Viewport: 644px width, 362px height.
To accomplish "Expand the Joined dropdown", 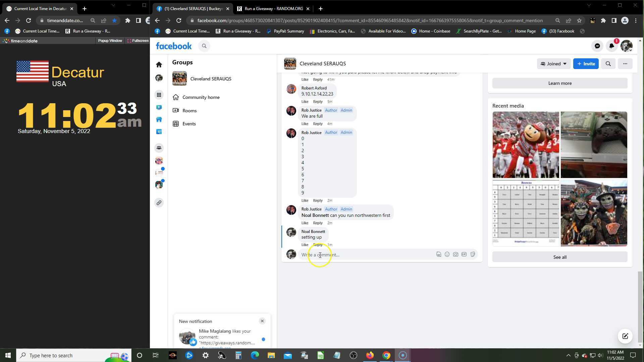I will point(553,64).
